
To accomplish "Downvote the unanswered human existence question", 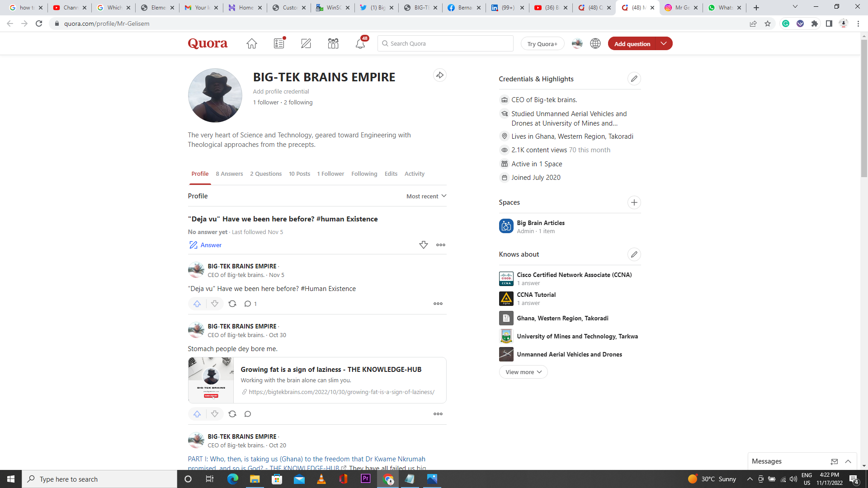I will [423, 244].
